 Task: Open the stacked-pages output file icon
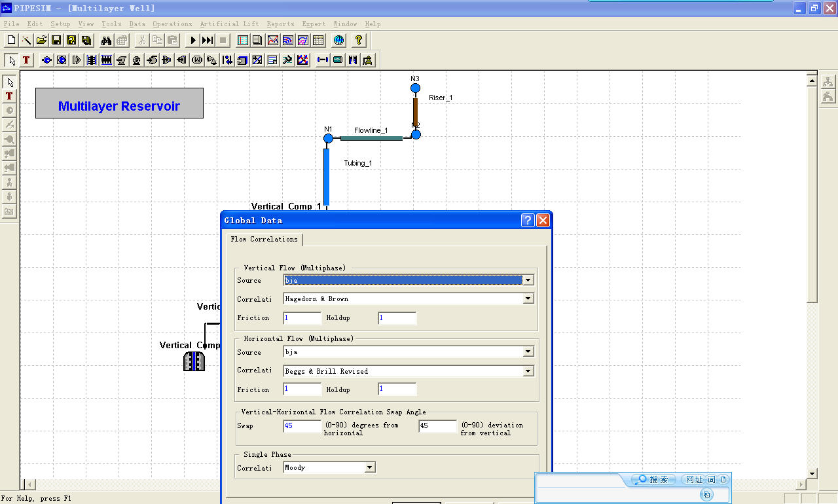coord(258,41)
